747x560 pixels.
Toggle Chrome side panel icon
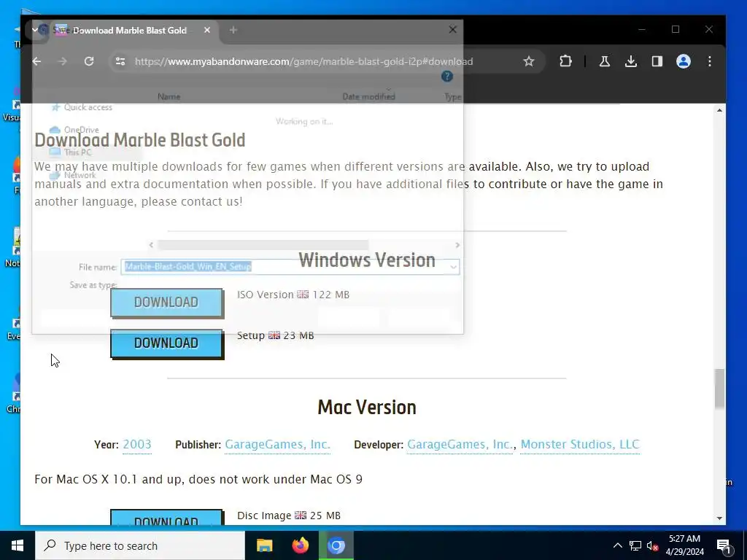[x=657, y=61]
